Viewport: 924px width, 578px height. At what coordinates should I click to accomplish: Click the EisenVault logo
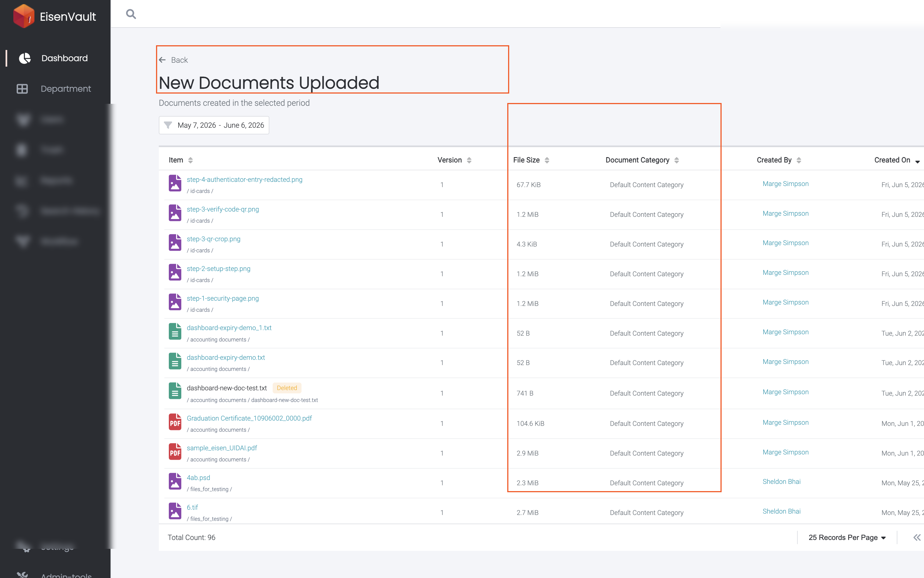(x=55, y=16)
